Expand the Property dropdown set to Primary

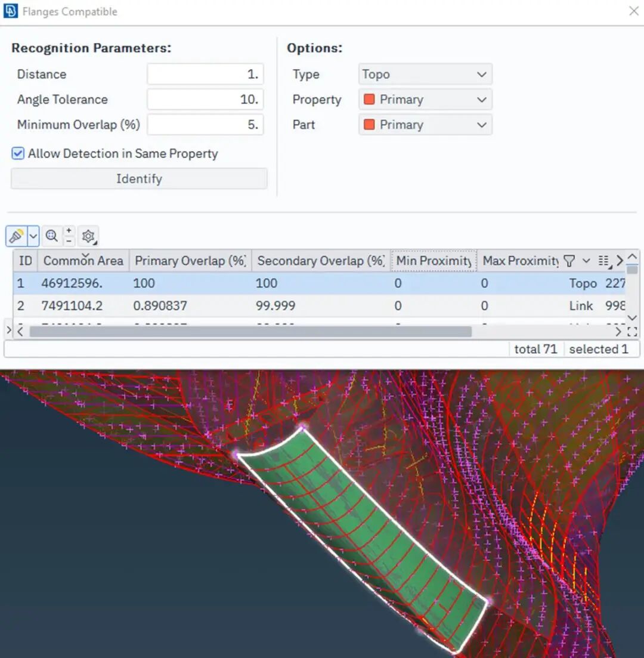click(x=425, y=100)
